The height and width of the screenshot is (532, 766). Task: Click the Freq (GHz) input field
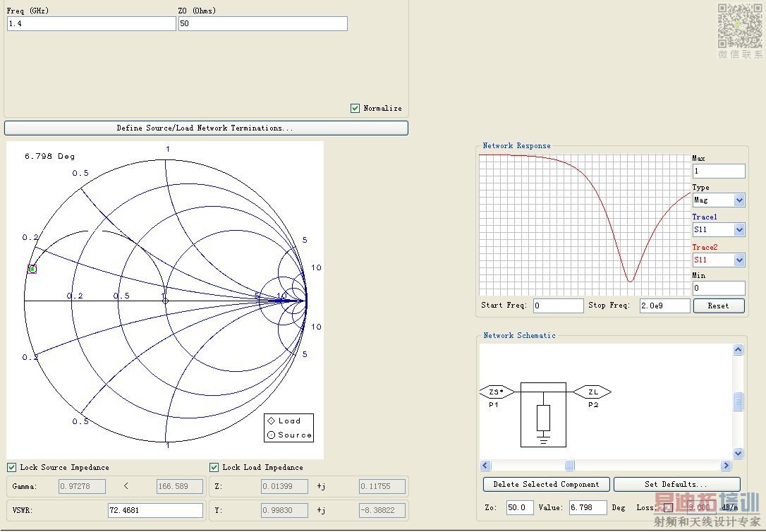click(x=91, y=24)
